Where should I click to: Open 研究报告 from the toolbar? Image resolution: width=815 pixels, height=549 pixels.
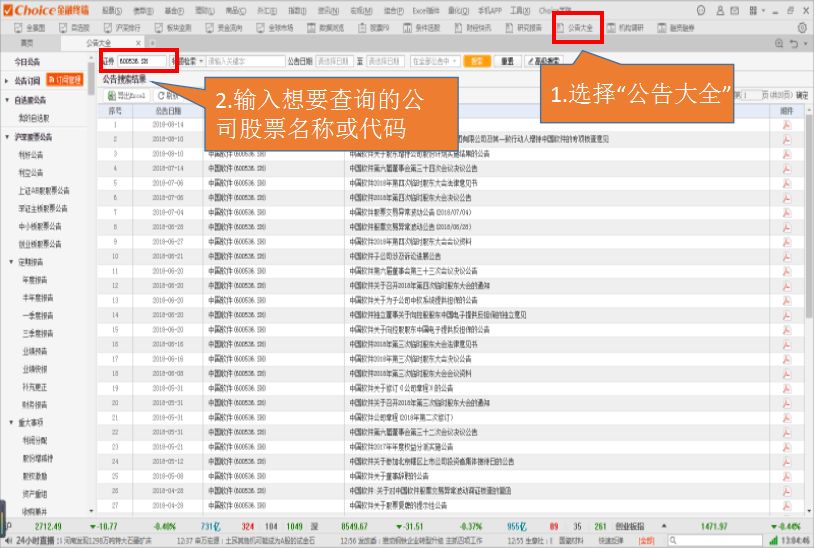point(524,28)
